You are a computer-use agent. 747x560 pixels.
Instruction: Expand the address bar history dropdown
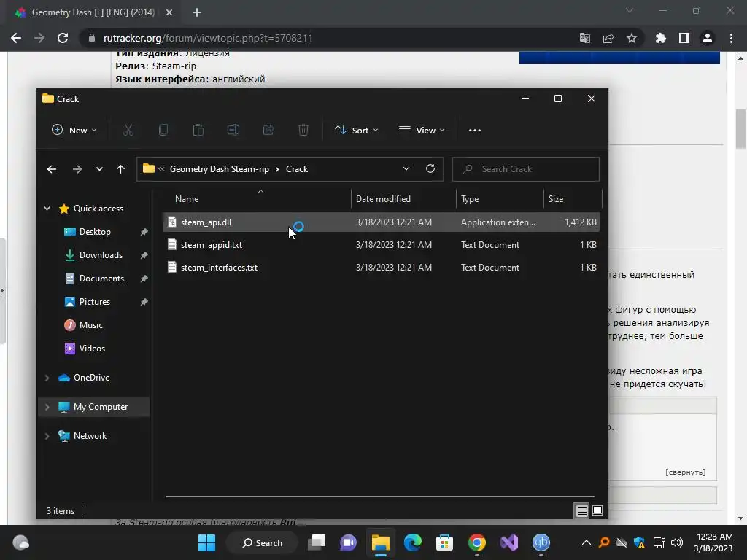[406, 169]
